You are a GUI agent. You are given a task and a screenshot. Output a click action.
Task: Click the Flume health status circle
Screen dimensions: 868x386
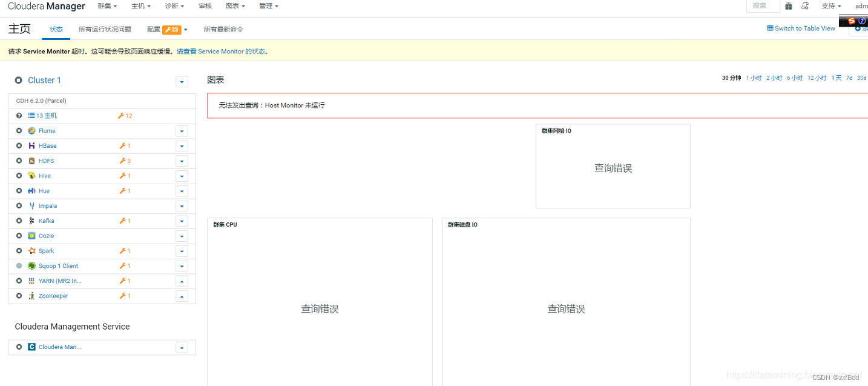(x=18, y=130)
